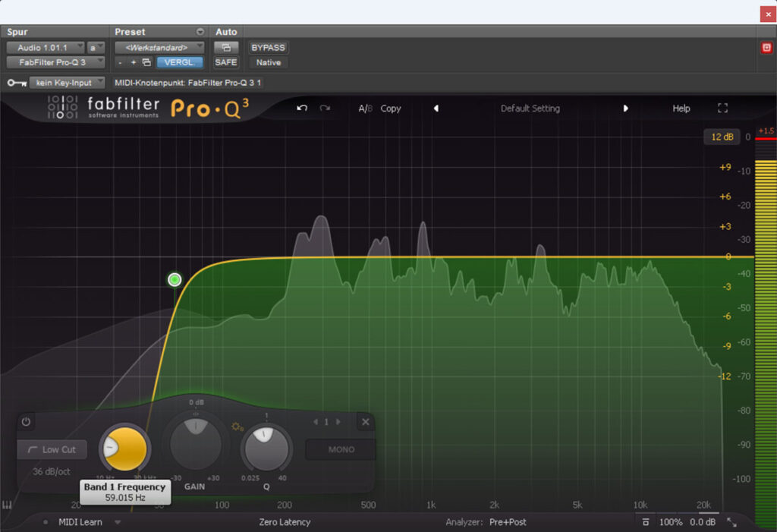Click the MIDI-Knotenpunkt: FabFilter Pro-Q 3 1 label
The image size is (777, 532).
(188, 83)
